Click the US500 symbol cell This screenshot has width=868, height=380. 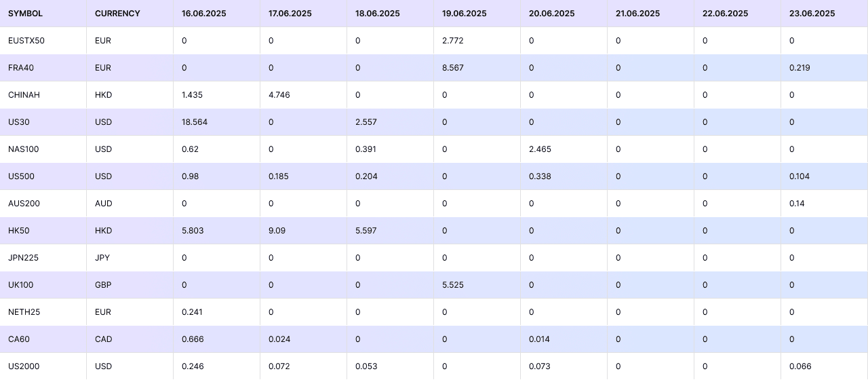click(21, 176)
